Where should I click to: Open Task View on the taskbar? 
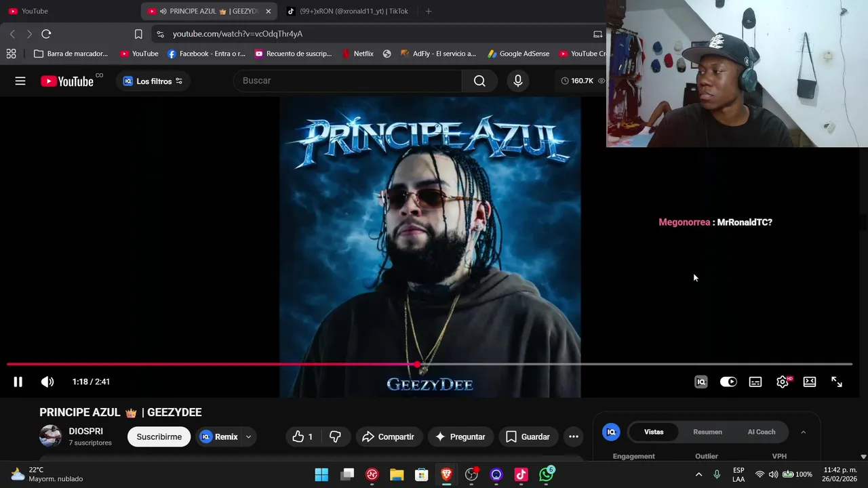[347, 474]
